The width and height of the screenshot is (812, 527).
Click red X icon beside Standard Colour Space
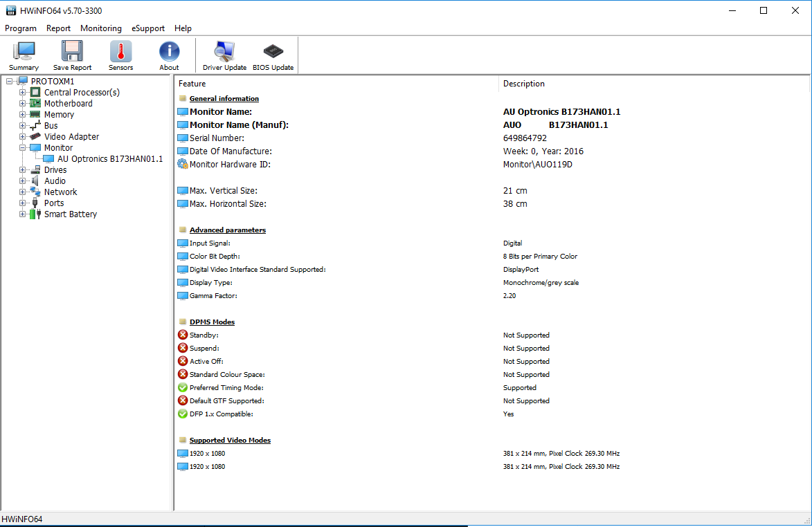click(x=183, y=374)
